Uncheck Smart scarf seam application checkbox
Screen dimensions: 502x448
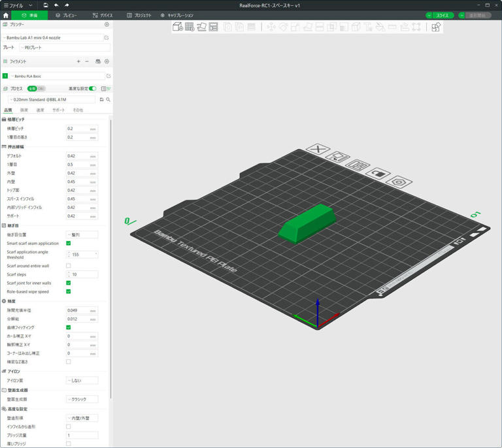click(69, 243)
